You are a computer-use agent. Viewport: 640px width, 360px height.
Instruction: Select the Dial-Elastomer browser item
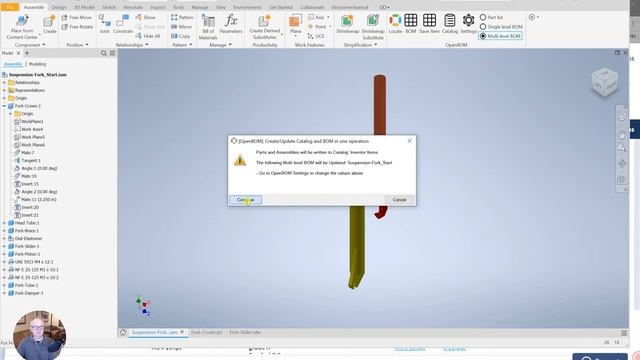(28, 238)
